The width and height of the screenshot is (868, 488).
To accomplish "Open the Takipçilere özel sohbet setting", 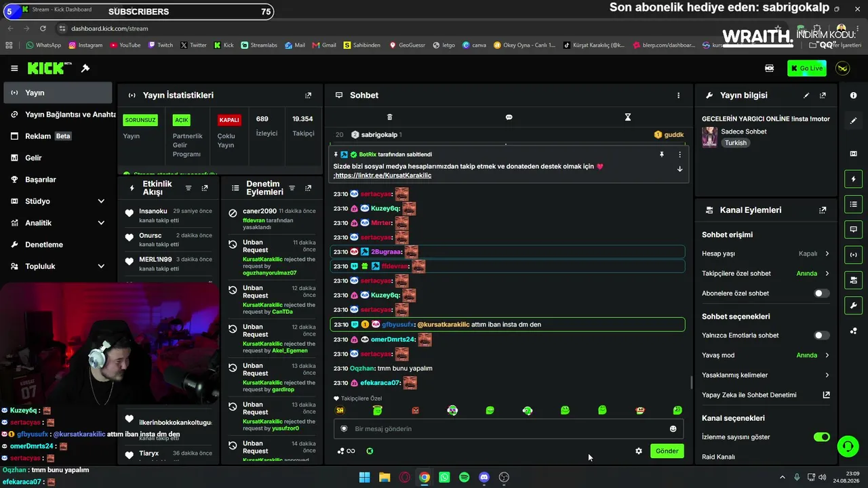I will pos(766,274).
